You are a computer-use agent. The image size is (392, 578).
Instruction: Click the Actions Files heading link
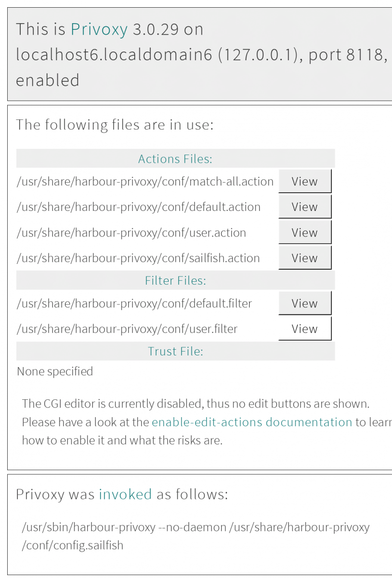point(175,158)
